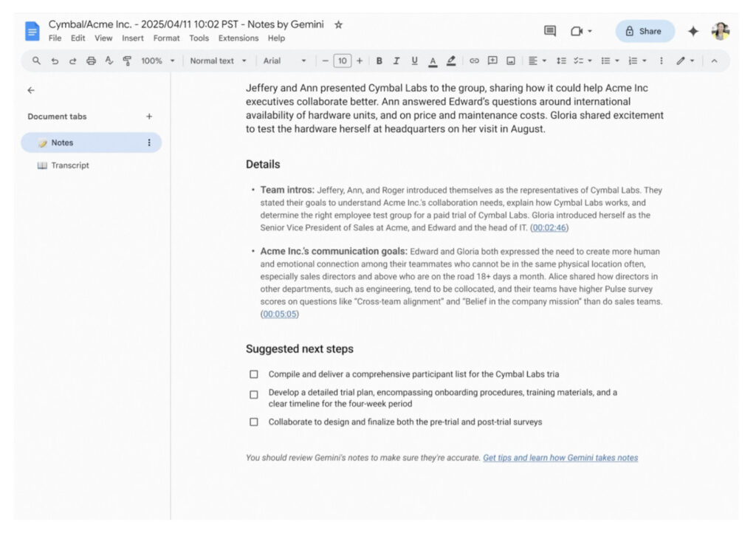Increase the font size
756x553 pixels.
coord(360,61)
